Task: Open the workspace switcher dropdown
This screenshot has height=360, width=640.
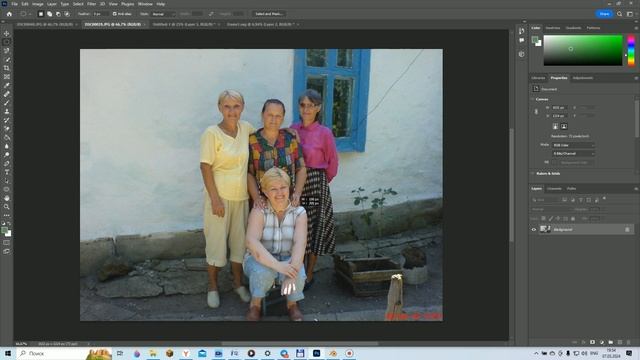Action: click(630, 14)
